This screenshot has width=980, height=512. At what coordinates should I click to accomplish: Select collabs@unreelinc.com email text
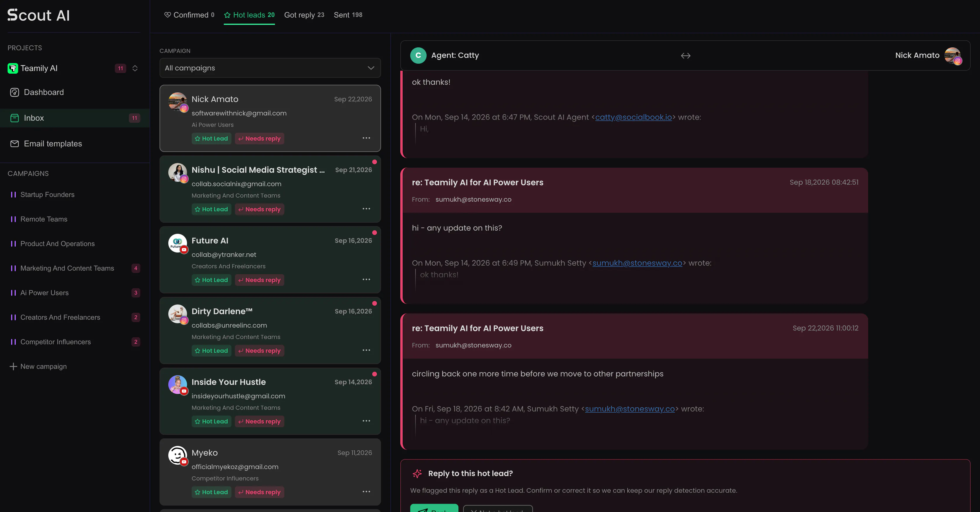click(229, 326)
